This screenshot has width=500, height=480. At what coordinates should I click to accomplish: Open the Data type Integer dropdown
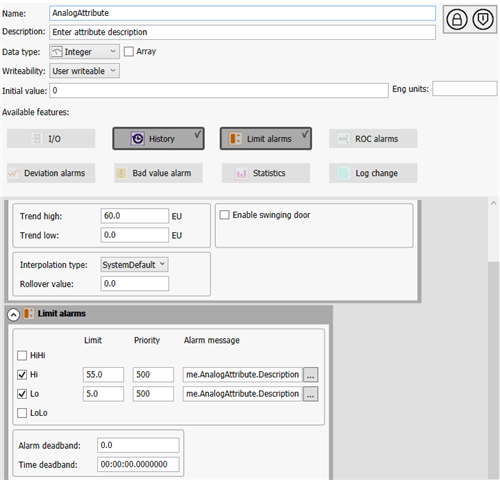84,52
